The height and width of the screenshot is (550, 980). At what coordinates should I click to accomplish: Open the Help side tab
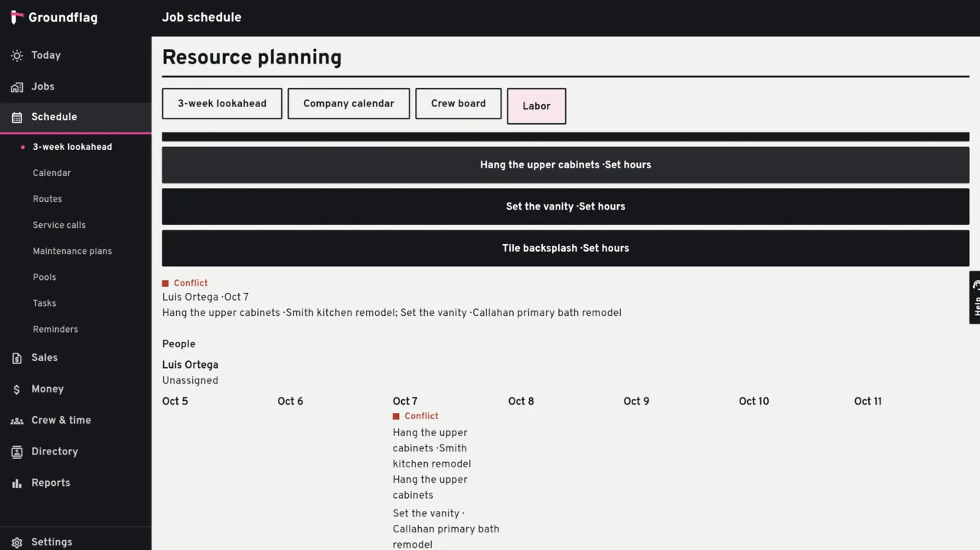pos(975,298)
